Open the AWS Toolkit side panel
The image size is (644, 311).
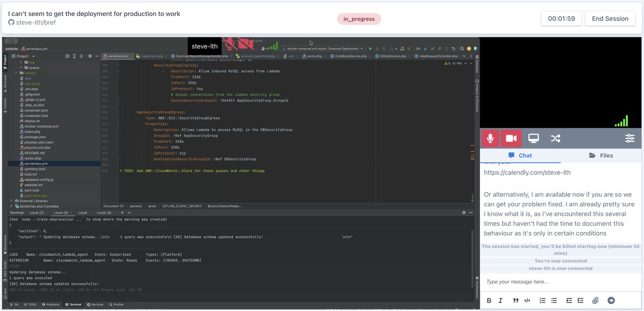(x=5, y=271)
